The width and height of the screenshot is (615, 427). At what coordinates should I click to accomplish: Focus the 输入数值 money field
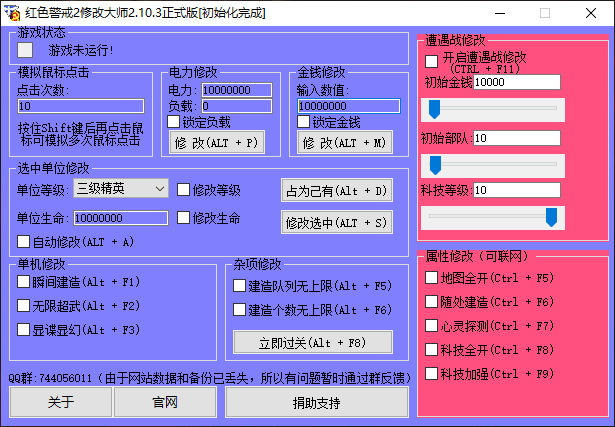(349, 106)
